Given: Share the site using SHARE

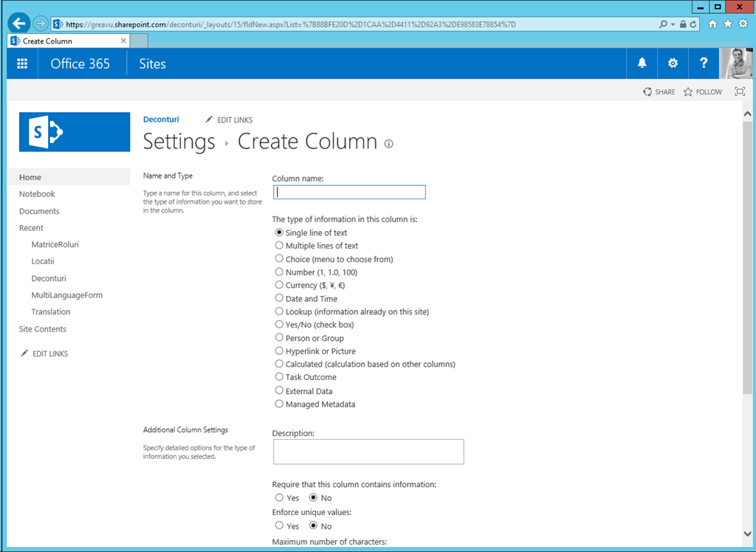Looking at the screenshot, I should [659, 92].
